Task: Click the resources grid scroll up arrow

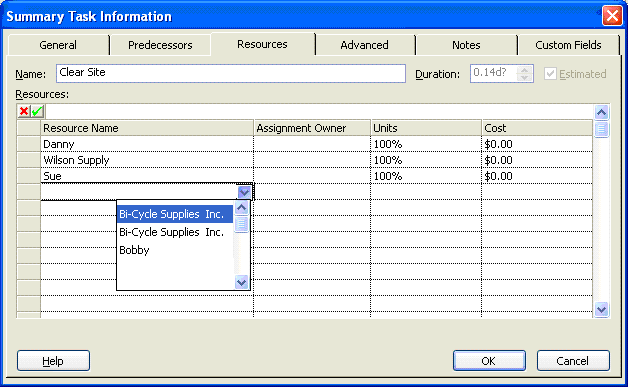Action: (x=601, y=113)
